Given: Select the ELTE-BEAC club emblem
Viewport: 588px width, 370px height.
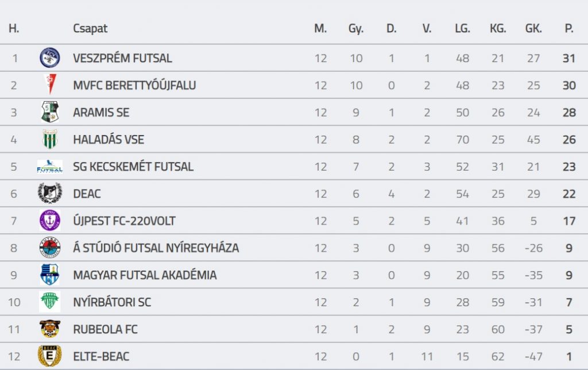Looking at the screenshot, I should pyautogui.click(x=49, y=356).
